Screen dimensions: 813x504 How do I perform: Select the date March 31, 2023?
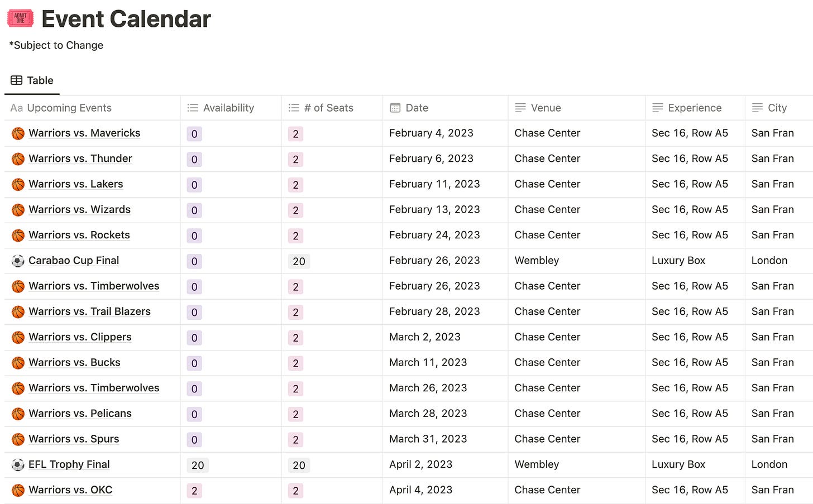[x=428, y=439]
